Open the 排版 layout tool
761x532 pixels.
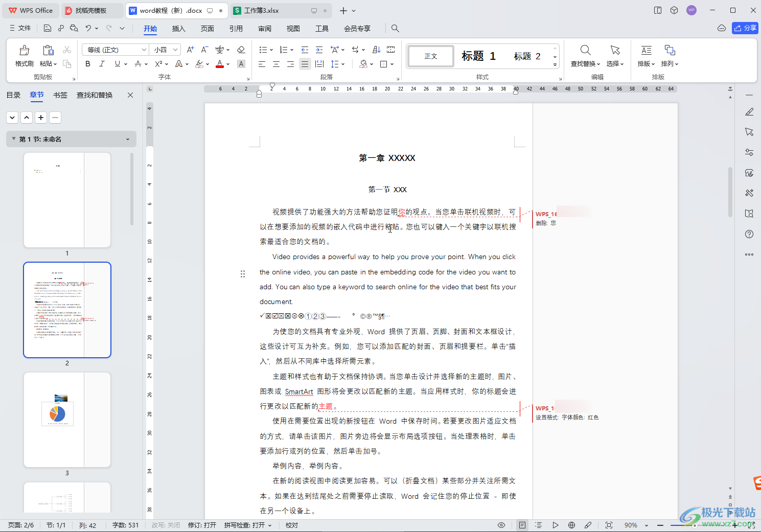pos(646,56)
